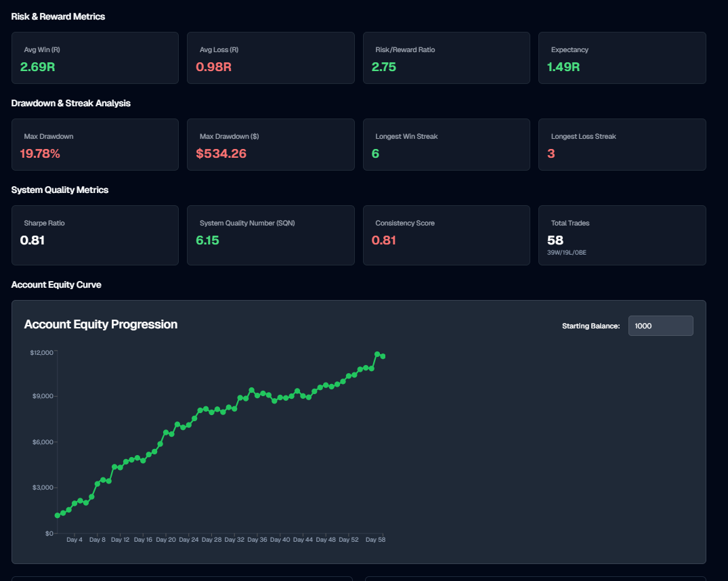Select the Risk & Reward Metrics section header

click(x=57, y=16)
